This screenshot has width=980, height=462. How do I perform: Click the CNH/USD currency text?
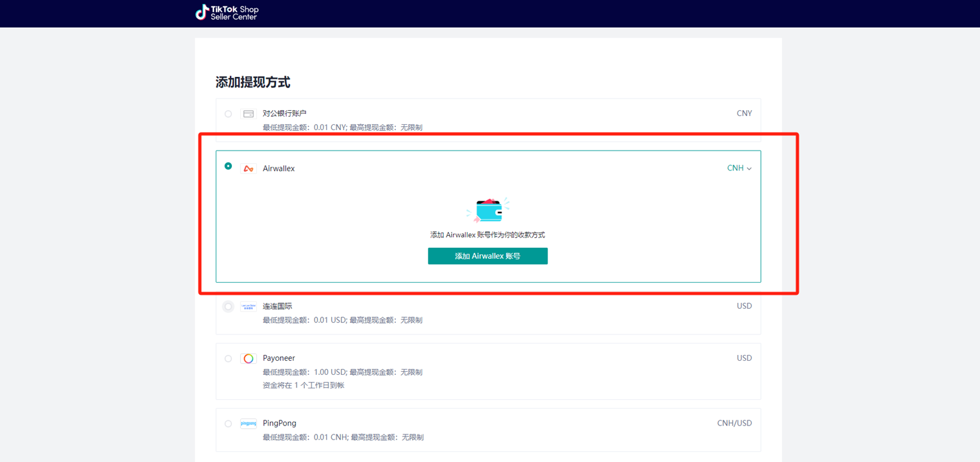pos(735,423)
